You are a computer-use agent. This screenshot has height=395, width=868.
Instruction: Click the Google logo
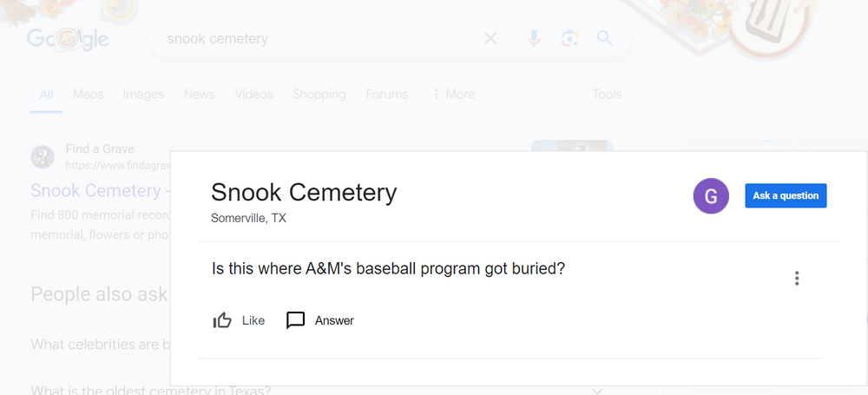coord(68,39)
